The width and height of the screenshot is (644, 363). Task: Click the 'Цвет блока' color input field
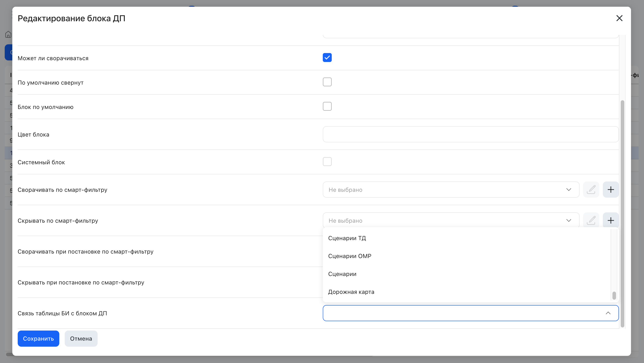[471, 134]
